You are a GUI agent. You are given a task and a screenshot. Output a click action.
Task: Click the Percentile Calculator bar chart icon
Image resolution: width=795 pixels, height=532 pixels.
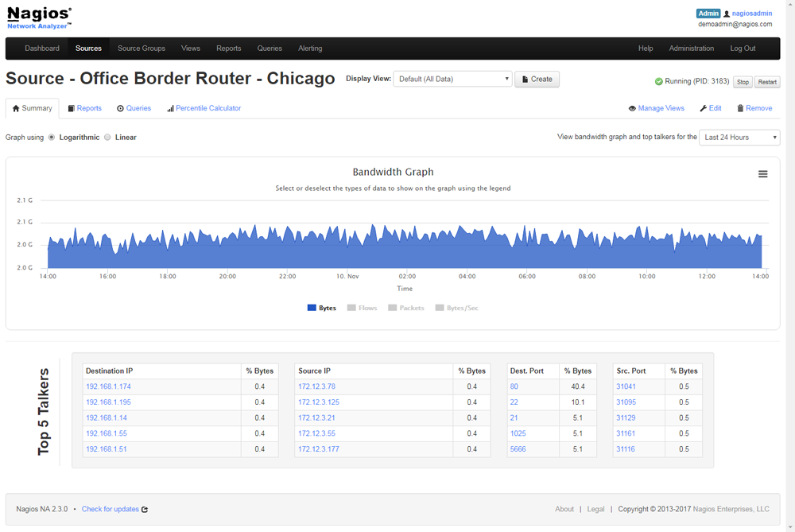pyautogui.click(x=170, y=109)
